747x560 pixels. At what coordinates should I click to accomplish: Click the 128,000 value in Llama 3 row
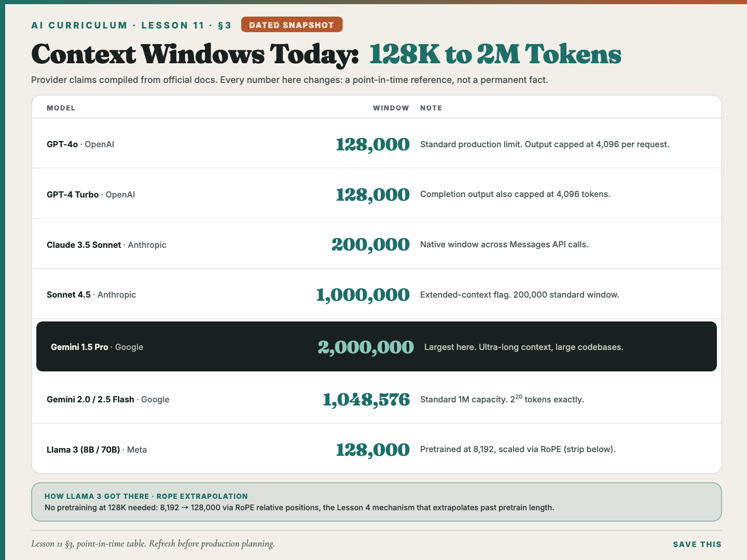[x=372, y=450]
